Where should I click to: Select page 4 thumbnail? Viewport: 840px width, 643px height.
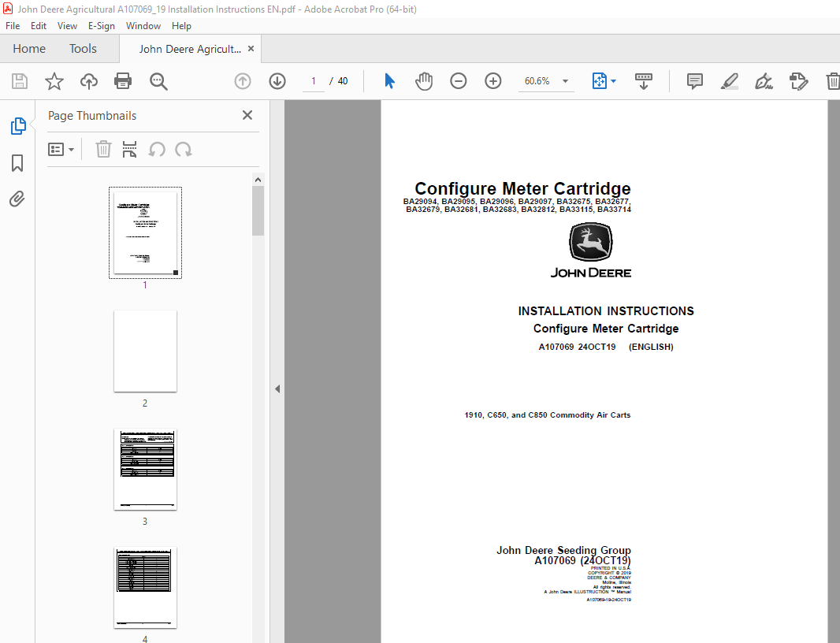coord(145,588)
